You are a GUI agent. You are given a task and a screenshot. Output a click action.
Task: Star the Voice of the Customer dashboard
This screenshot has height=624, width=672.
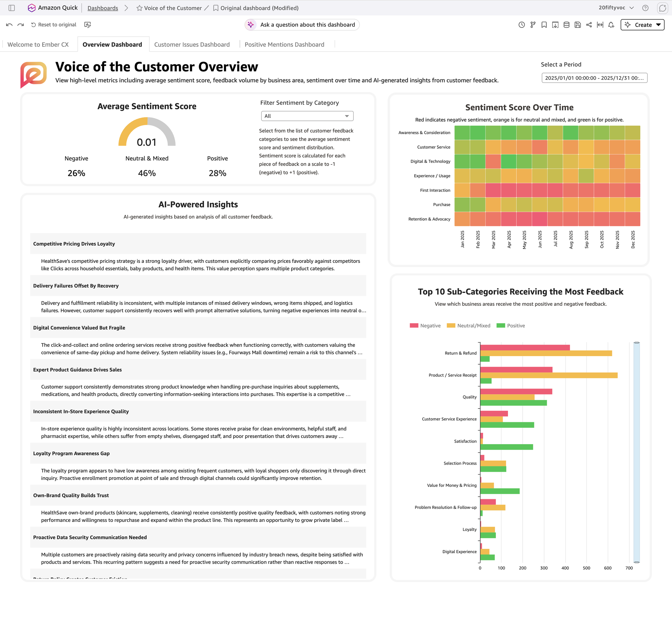pos(139,8)
